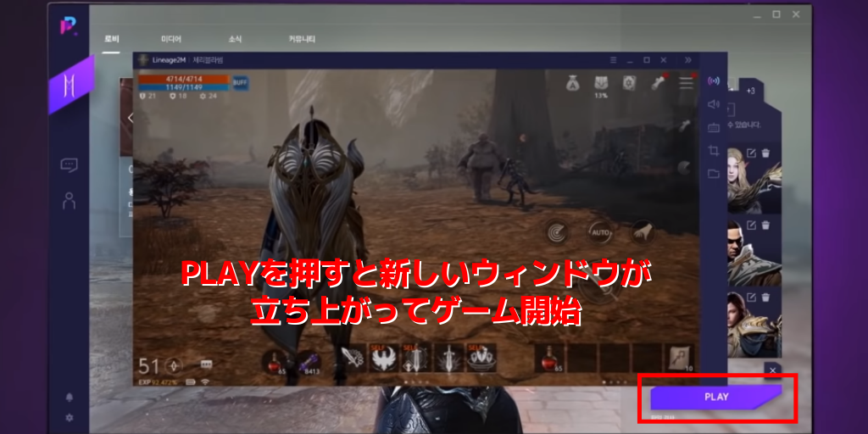Activate the sword slash skill slot
Image resolution: width=868 pixels, height=434 pixels.
(x=353, y=359)
